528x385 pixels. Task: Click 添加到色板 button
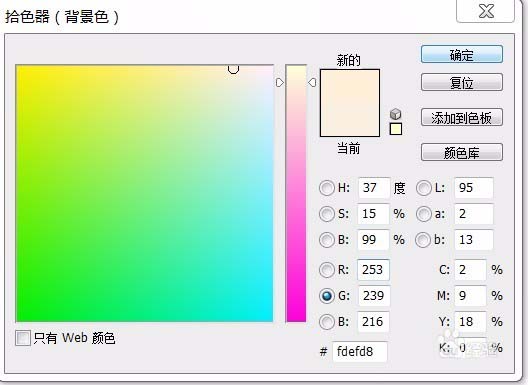pyautogui.click(x=462, y=117)
